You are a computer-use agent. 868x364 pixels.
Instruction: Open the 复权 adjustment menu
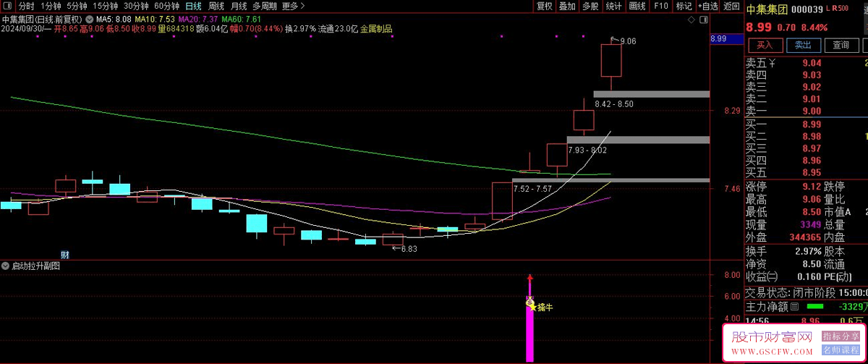click(545, 6)
